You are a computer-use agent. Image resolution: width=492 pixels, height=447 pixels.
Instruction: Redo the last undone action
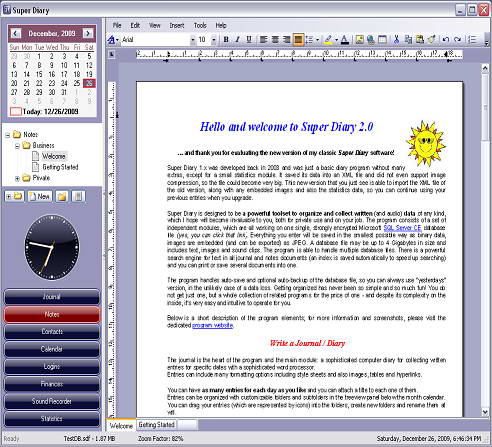[457, 40]
